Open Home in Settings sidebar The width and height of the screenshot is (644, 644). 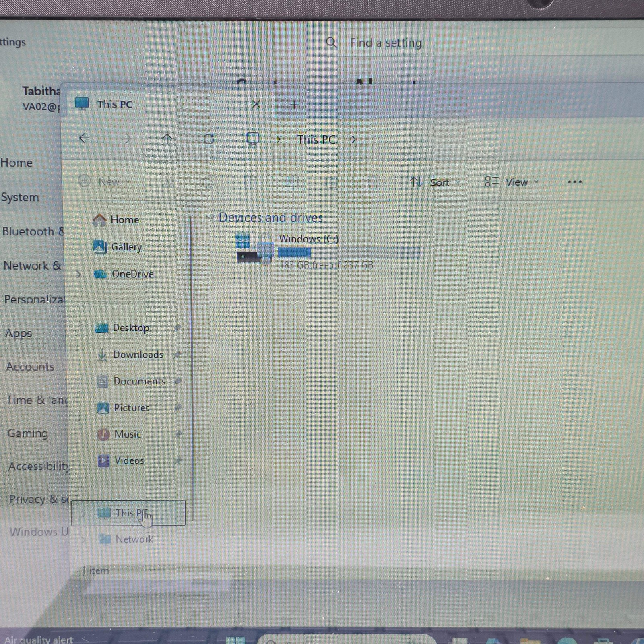click(x=17, y=163)
